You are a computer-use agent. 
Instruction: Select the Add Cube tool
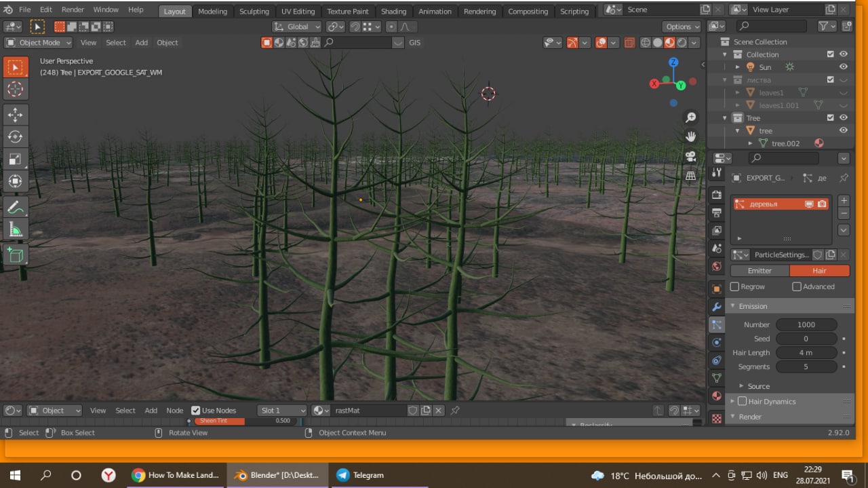[15, 255]
